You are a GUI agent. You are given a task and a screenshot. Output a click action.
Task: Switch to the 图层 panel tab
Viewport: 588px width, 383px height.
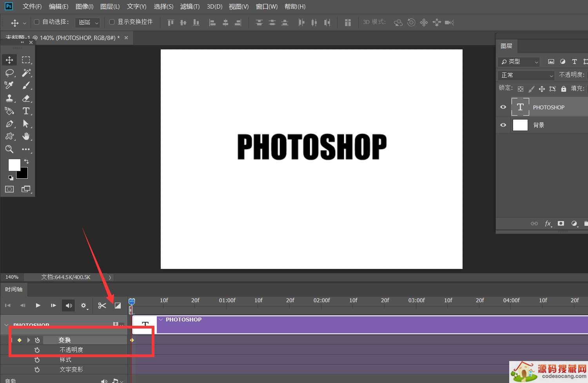(x=506, y=46)
